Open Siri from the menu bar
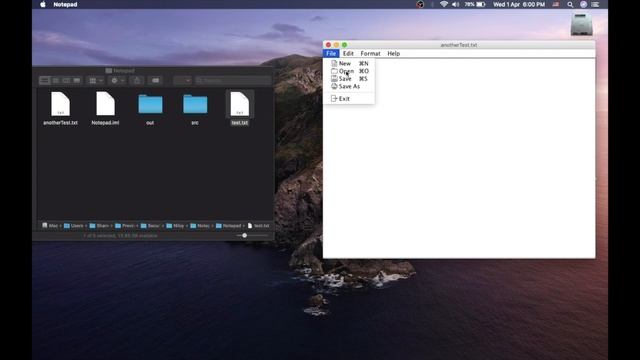The image size is (640, 360). [x=583, y=4]
